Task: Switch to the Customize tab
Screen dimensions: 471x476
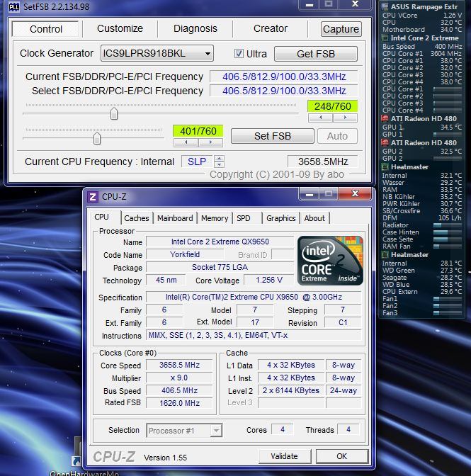Action: pyautogui.click(x=120, y=28)
